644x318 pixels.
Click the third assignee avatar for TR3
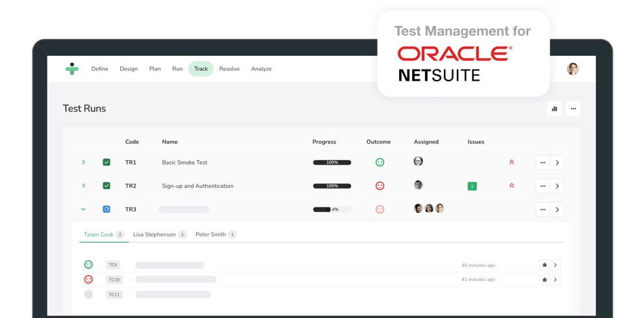tap(440, 208)
